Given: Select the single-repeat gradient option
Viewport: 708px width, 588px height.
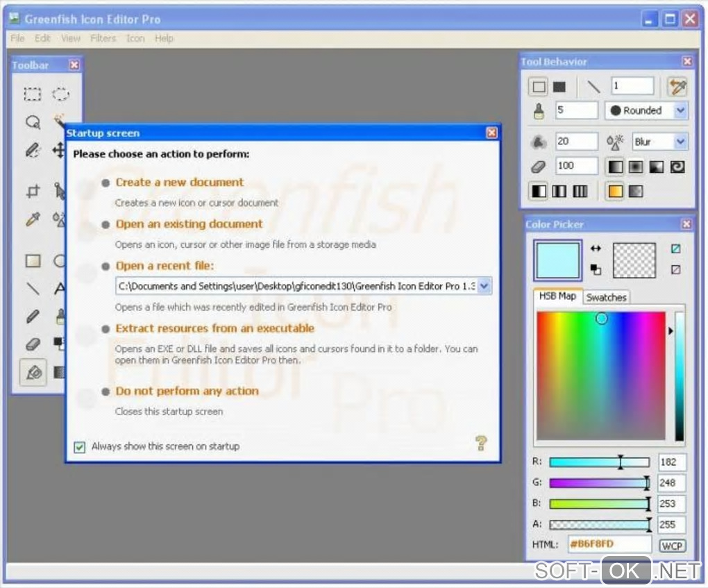Looking at the screenshot, I should coord(538,192).
